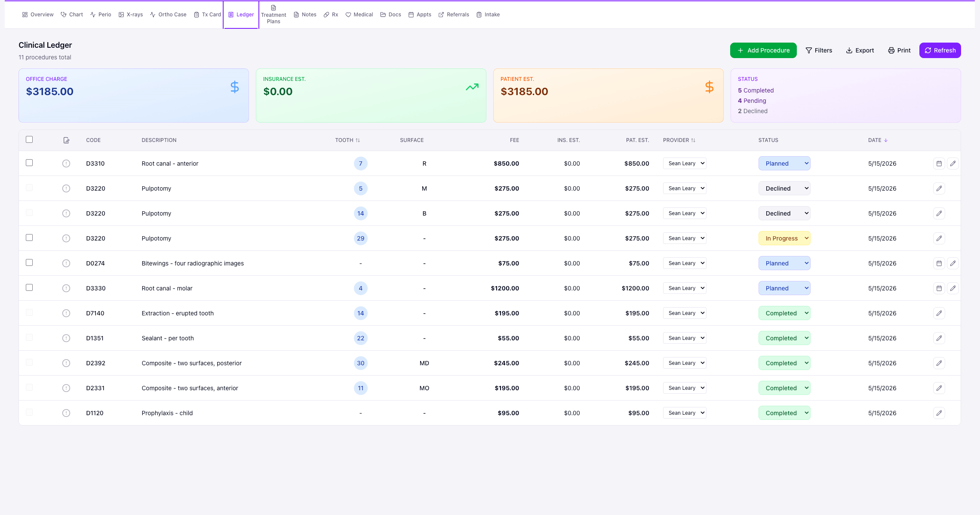Click the Patient Est. summary card

(608, 96)
